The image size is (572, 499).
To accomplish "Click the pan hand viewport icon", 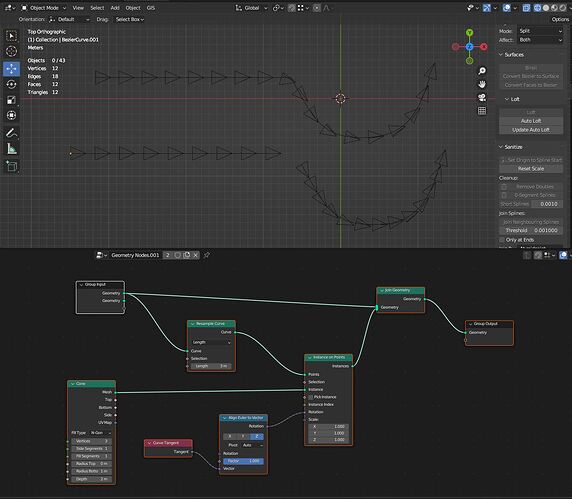I will point(482,84).
